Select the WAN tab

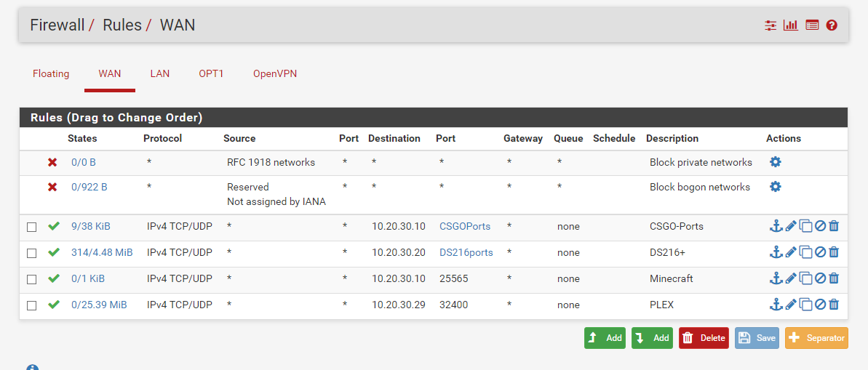[x=110, y=73]
